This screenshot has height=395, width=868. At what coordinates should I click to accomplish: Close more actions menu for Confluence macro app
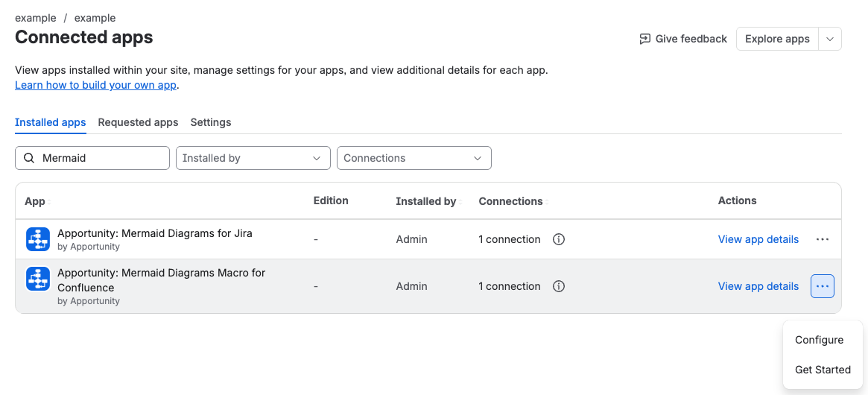point(822,286)
